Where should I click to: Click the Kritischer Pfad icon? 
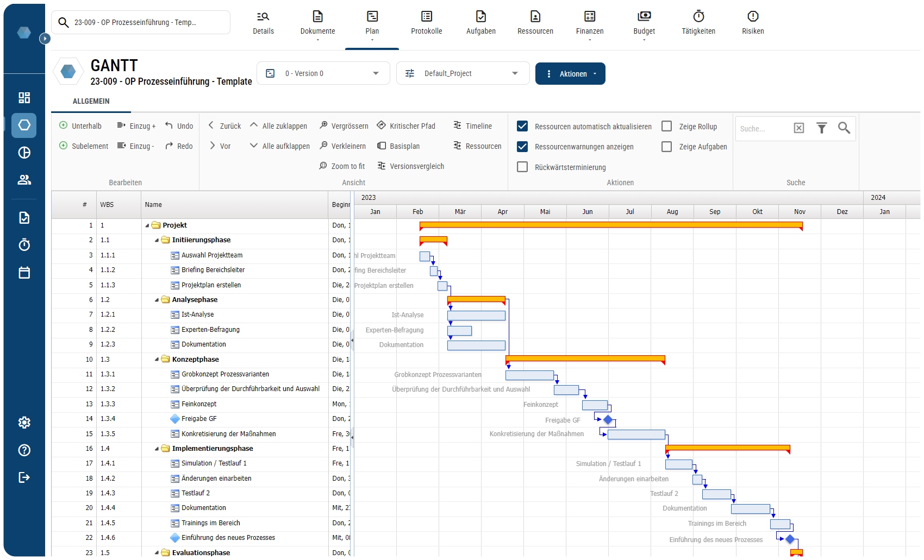[382, 125]
